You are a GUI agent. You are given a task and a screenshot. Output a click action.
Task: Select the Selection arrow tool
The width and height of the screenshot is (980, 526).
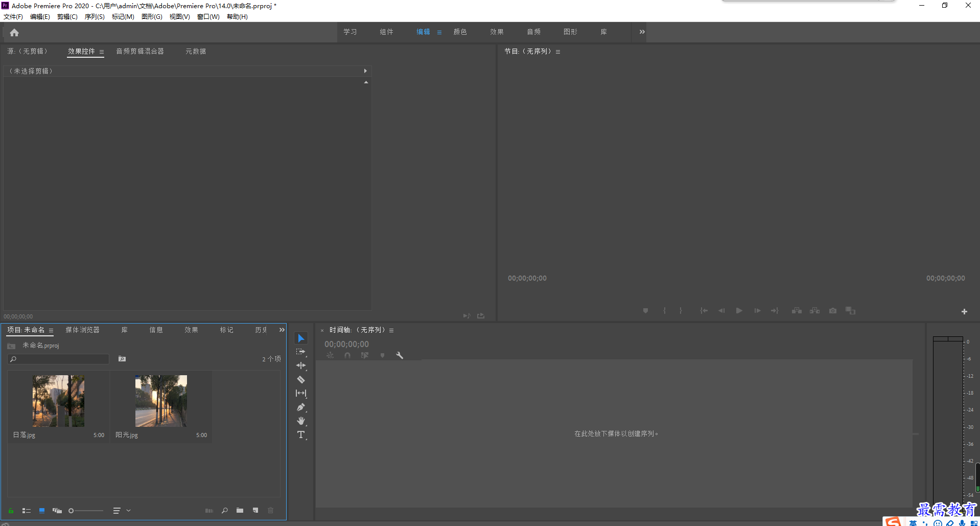tap(301, 338)
